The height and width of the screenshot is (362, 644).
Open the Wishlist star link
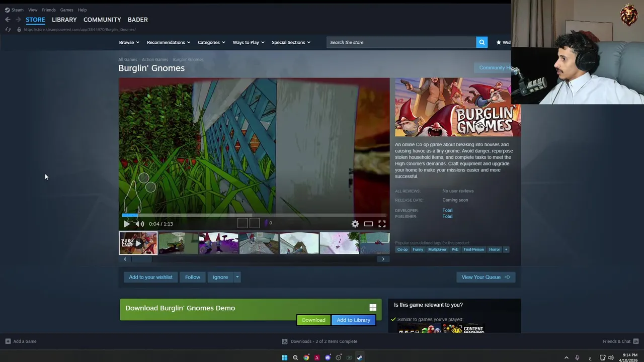click(x=504, y=42)
